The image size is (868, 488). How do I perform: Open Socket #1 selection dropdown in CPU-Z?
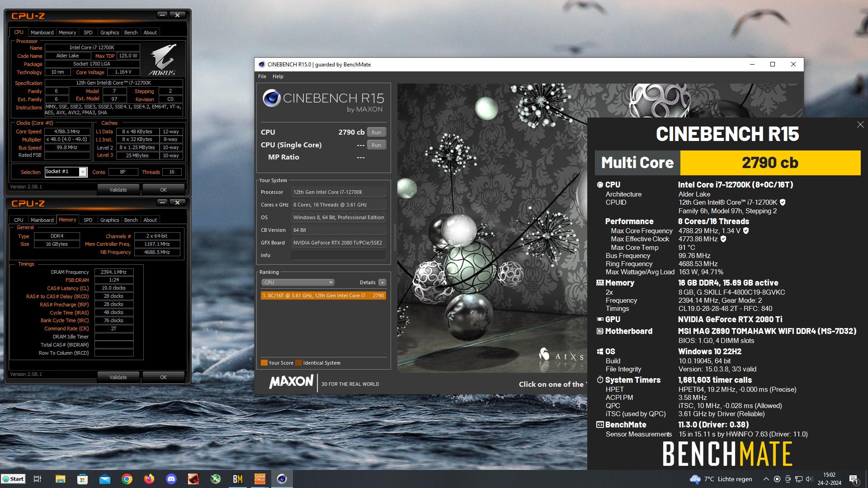[66, 172]
